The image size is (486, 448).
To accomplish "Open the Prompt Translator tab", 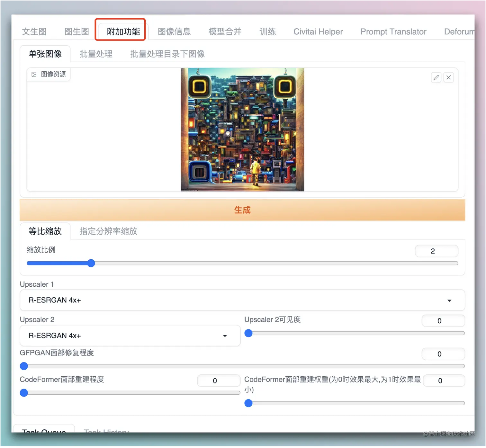I will [393, 31].
